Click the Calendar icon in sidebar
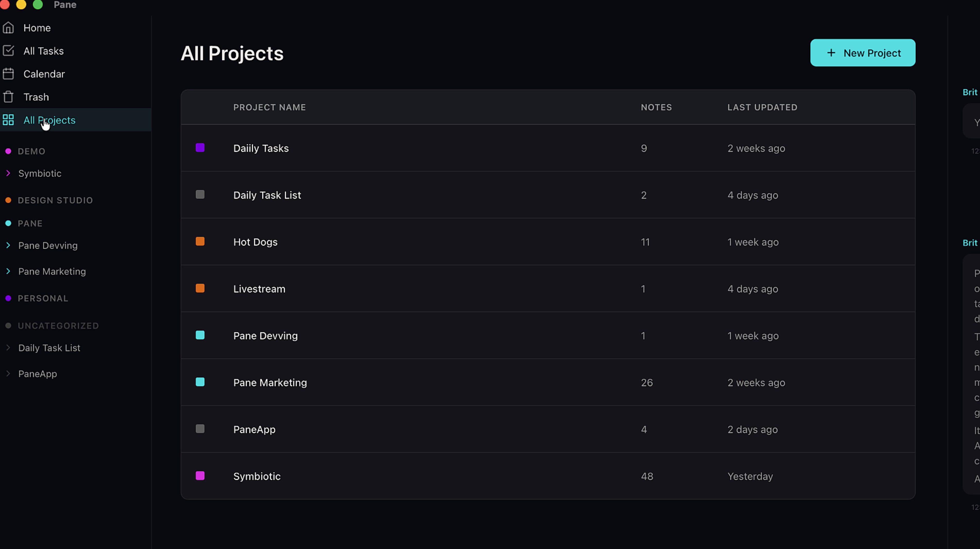 tap(8, 74)
